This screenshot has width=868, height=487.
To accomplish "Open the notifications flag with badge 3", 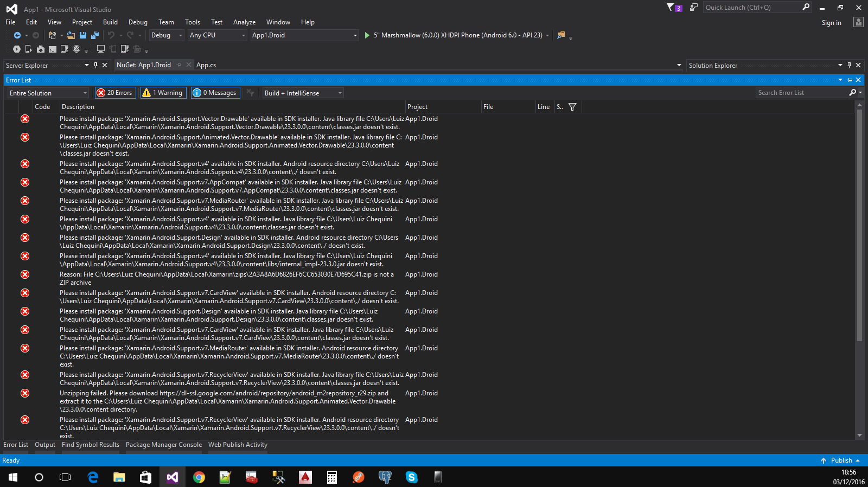I will [674, 8].
